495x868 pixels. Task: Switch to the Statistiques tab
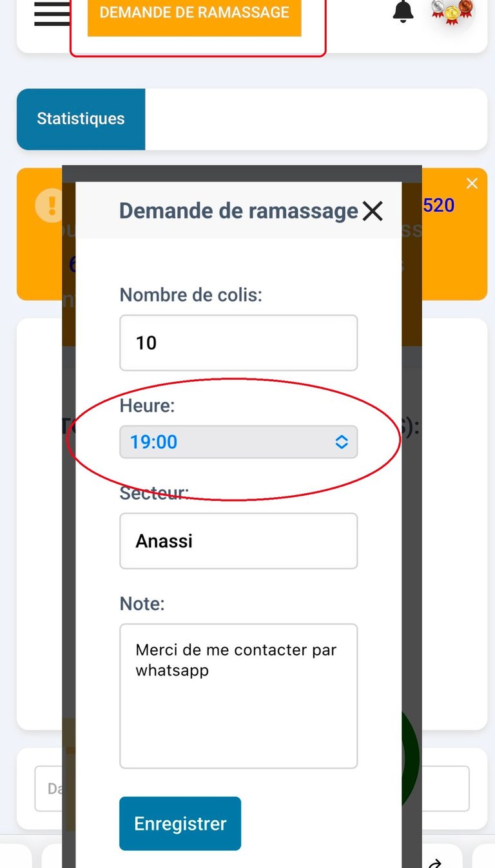[81, 119]
